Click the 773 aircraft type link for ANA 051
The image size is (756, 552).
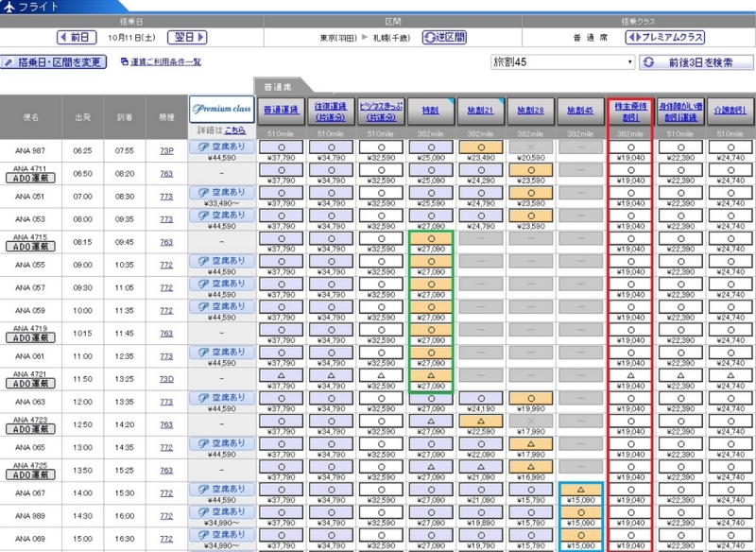pyautogui.click(x=165, y=197)
